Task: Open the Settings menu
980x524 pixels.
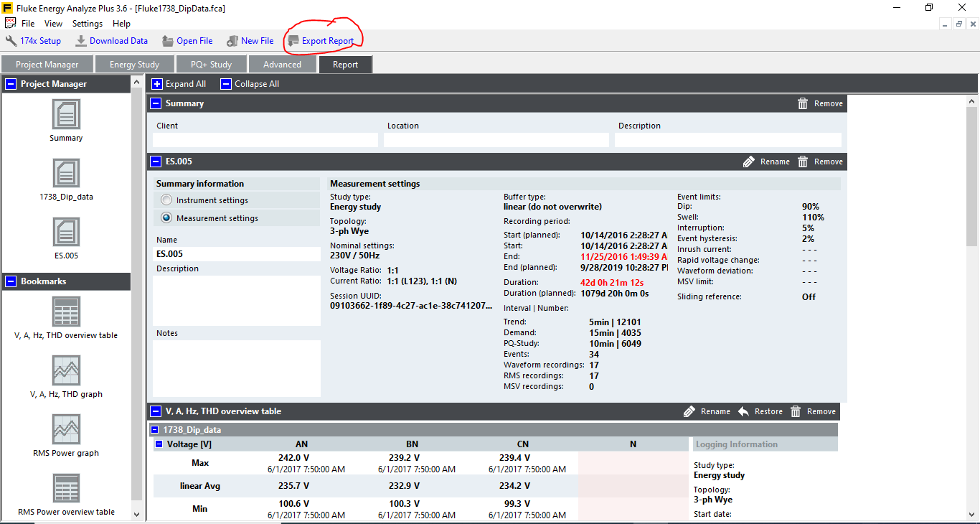Action: pyautogui.click(x=88, y=24)
